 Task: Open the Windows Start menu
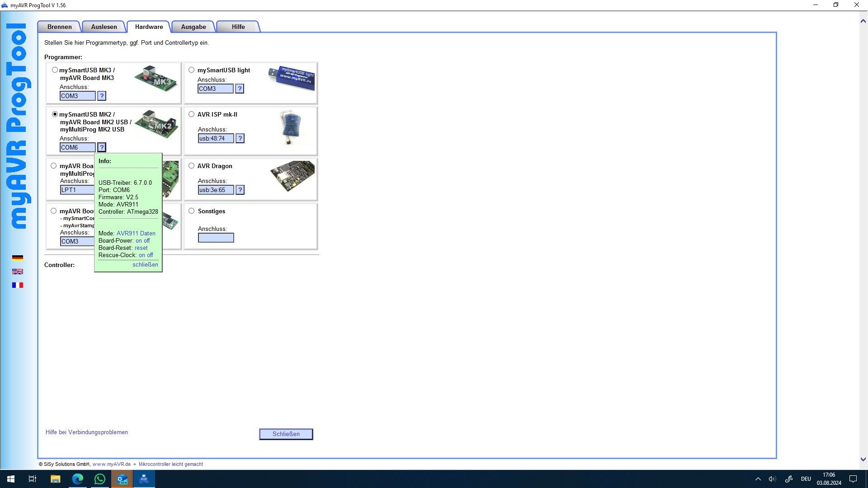click(x=11, y=479)
